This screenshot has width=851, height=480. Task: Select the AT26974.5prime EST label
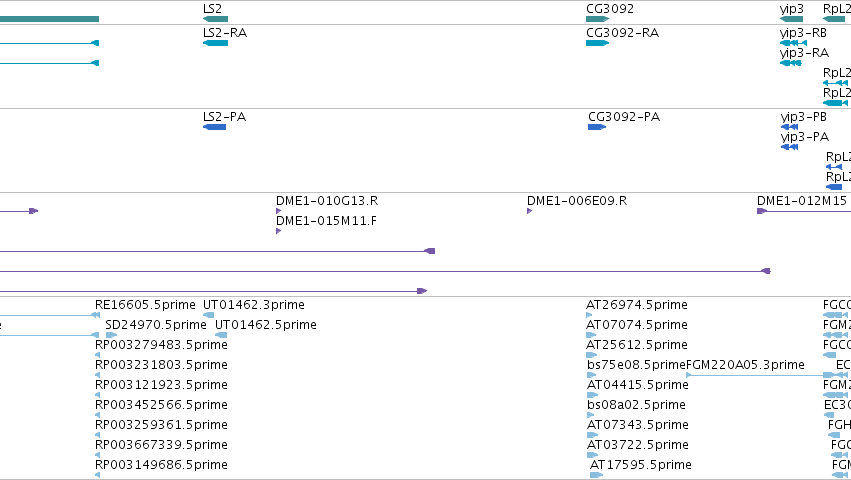637,305
